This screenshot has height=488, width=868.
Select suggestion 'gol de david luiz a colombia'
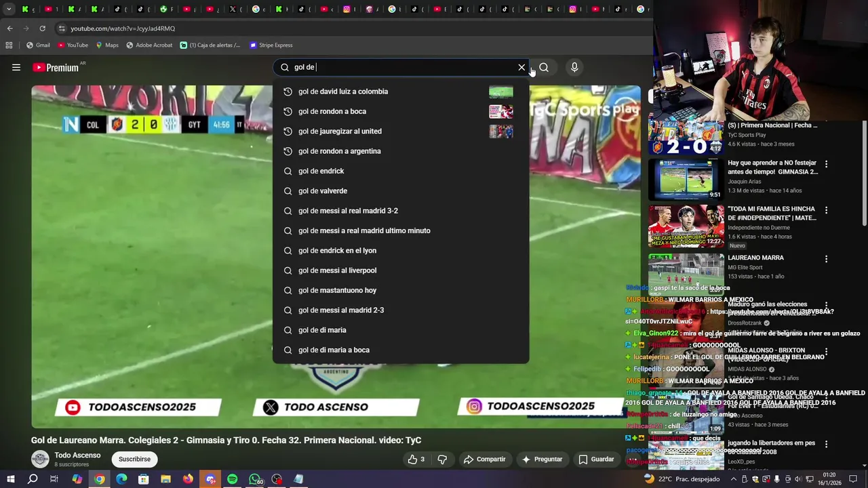(x=400, y=91)
